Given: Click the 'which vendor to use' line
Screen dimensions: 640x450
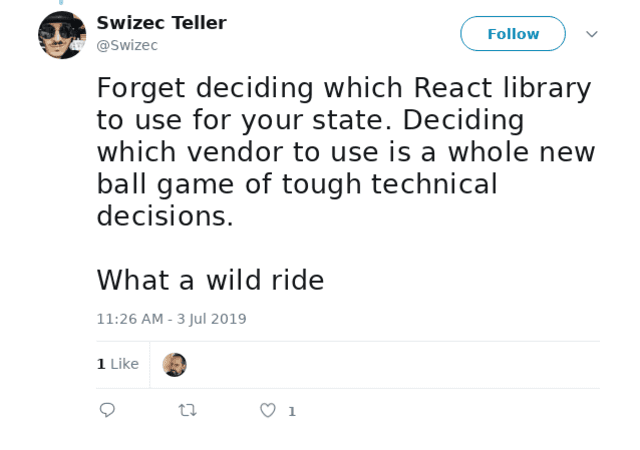Looking at the screenshot, I should pyautogui.click(x=346, y=152).
